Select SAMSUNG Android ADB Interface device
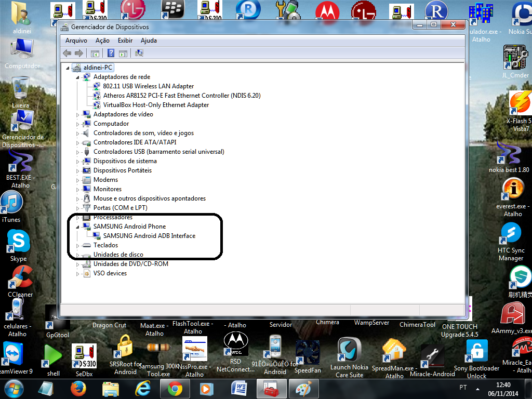This screenshot has height=399, width=532. click(x=149, y=236)
